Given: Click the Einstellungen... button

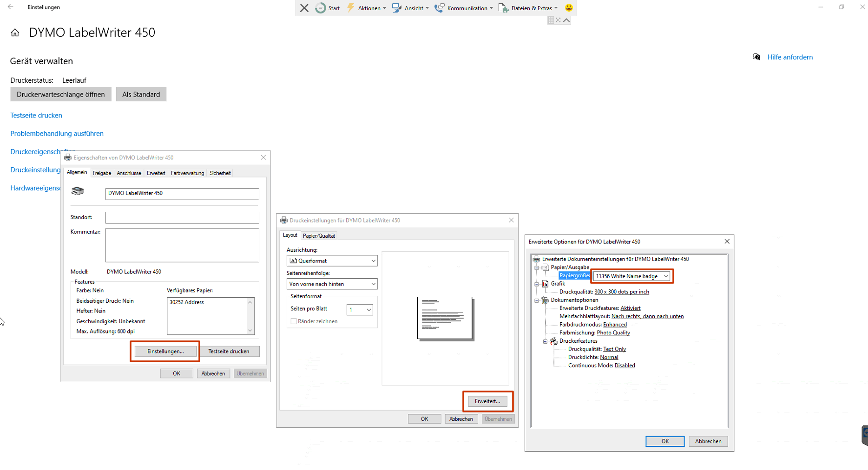Looking at the screenshot, I should coord(165,351).
